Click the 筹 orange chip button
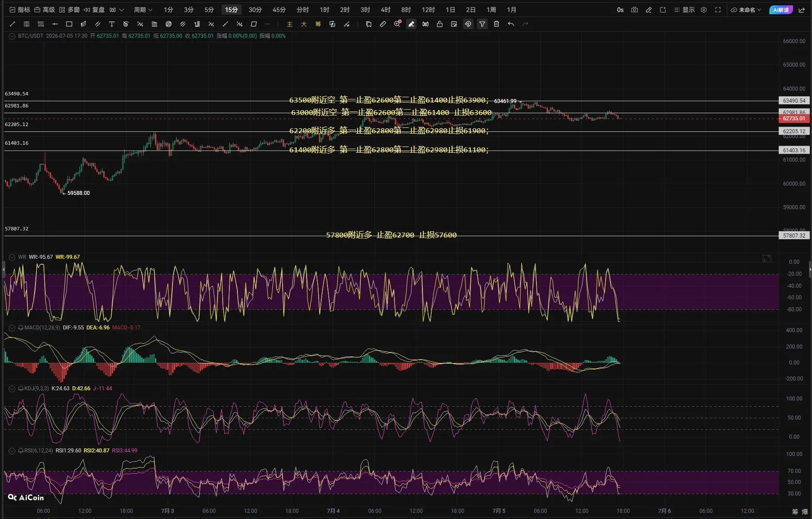 (x=318, y=24)
